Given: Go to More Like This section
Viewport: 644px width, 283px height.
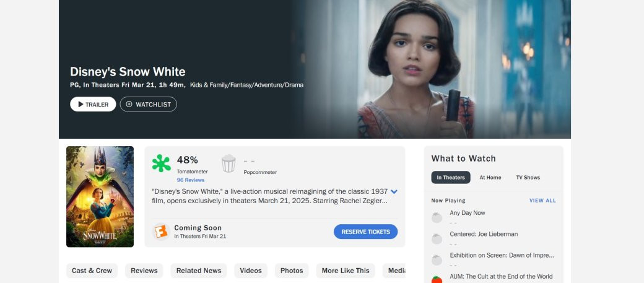Looking at the screenshot, I should pyautogui.click(x=345, y=271).
